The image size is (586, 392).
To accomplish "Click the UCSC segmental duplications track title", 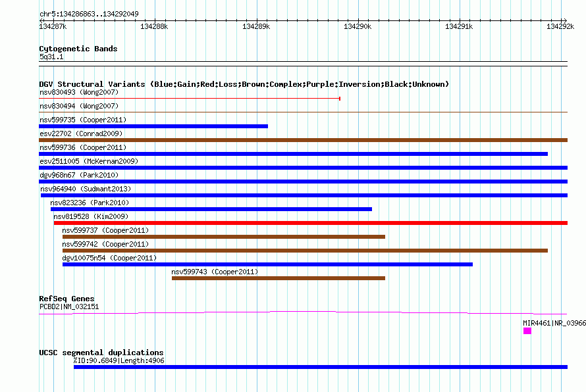I will (x=101, y=353).
